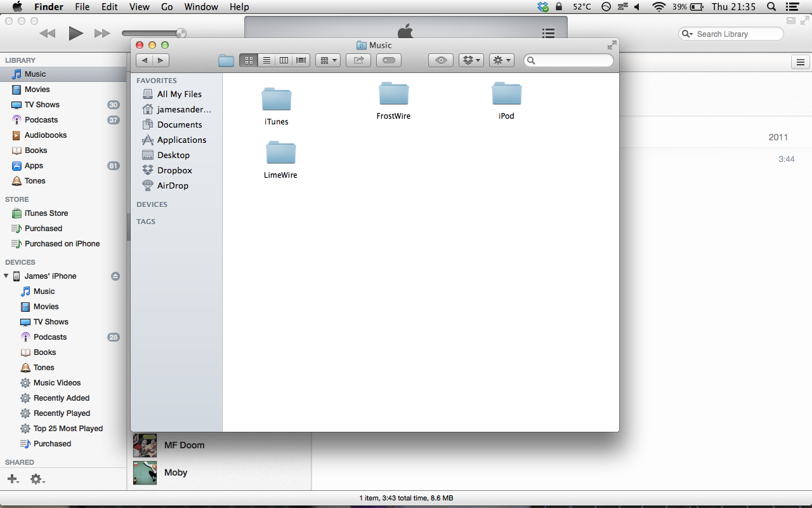Go back in Finder navigation
Screen dimensions: 812x508
click(x=145, y=60)
